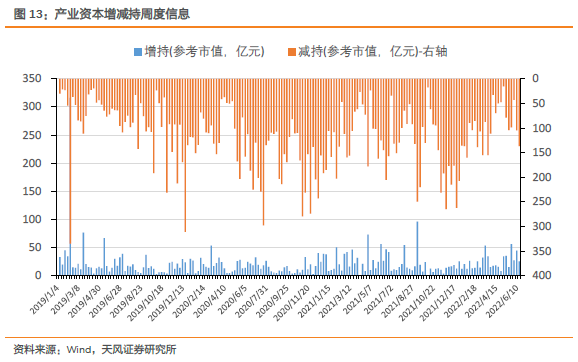Click the right axis value 200

pyautogui.click(x=542, y=177)
